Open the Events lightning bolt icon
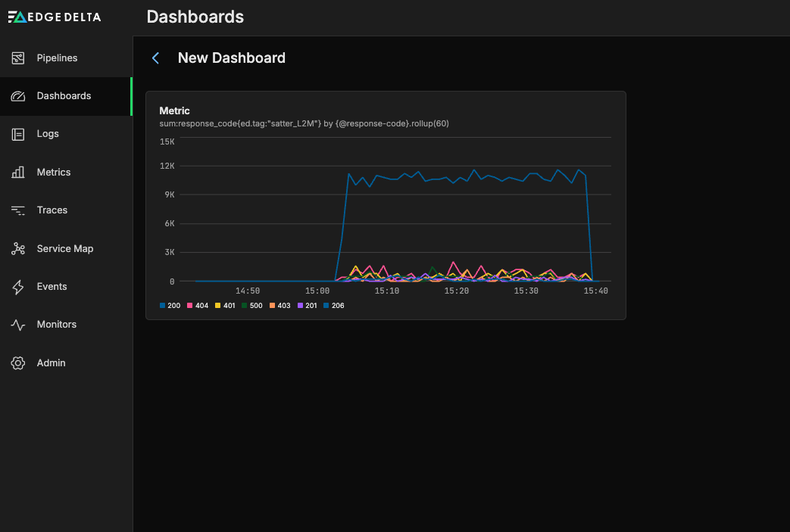 18,287
